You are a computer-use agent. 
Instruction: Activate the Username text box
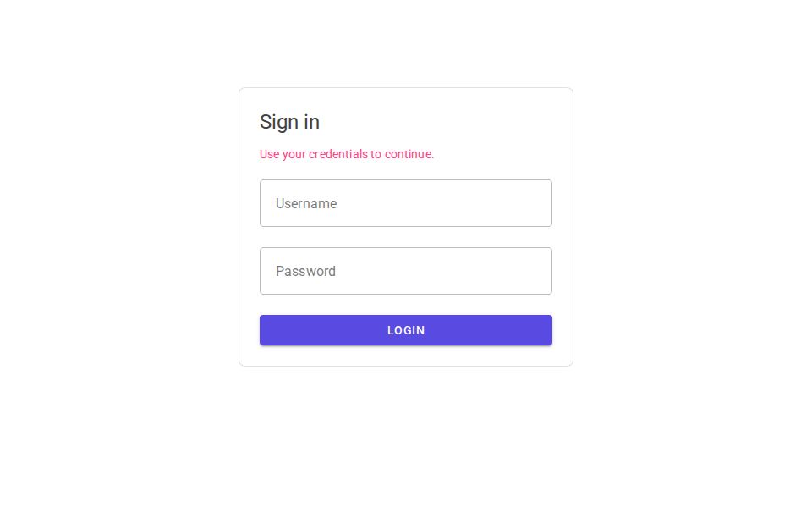coord(406,203)
